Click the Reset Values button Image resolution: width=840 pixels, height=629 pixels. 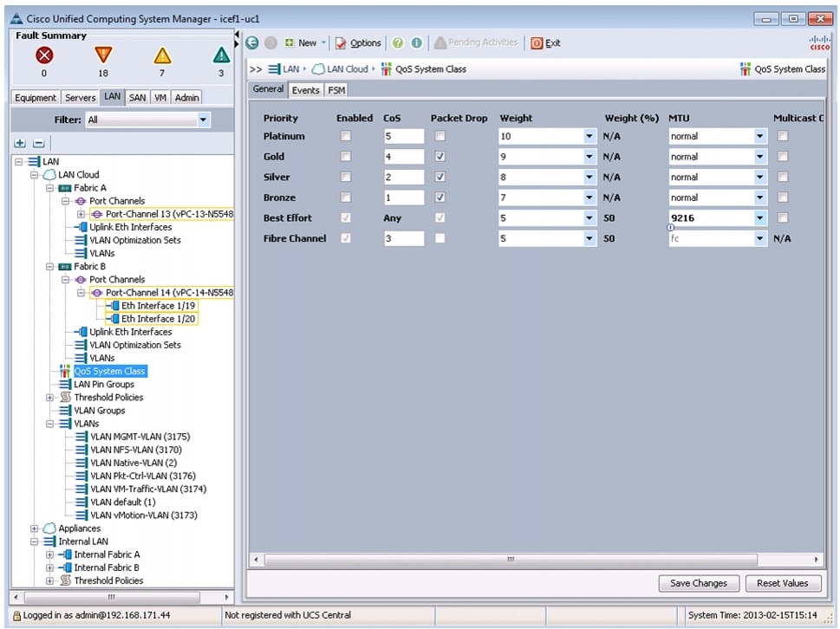[x=782, y=583]
